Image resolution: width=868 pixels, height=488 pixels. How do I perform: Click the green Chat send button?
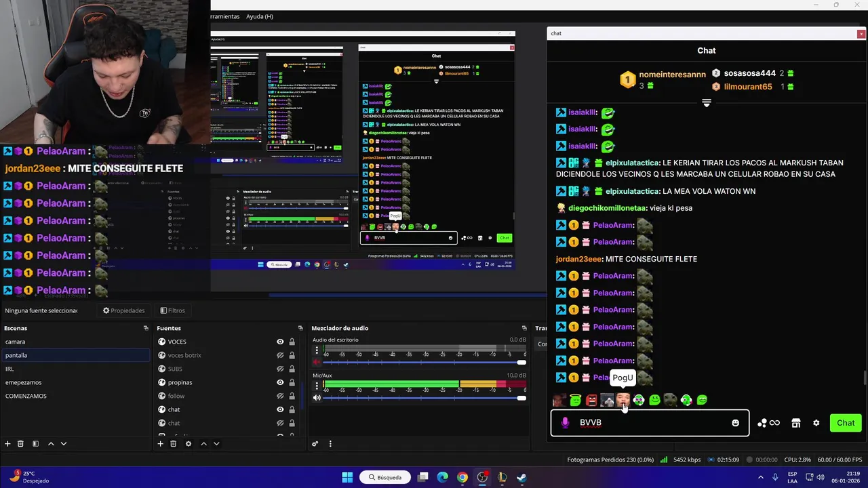(846, 423)
